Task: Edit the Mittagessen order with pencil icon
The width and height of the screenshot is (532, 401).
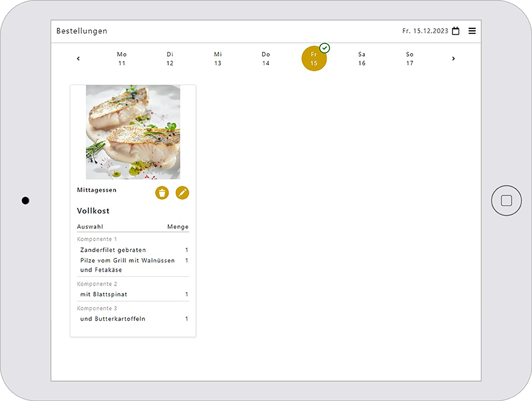Action: [182, 193]
